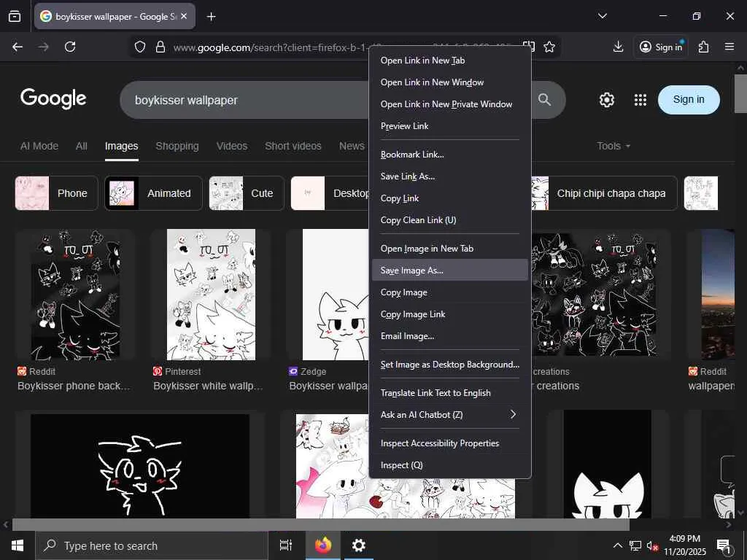The width and height of the screenshot is (747, 560).
Task: Open the Zedge Boykisser wallpaper thumbnail
Action: click(336, 295)
